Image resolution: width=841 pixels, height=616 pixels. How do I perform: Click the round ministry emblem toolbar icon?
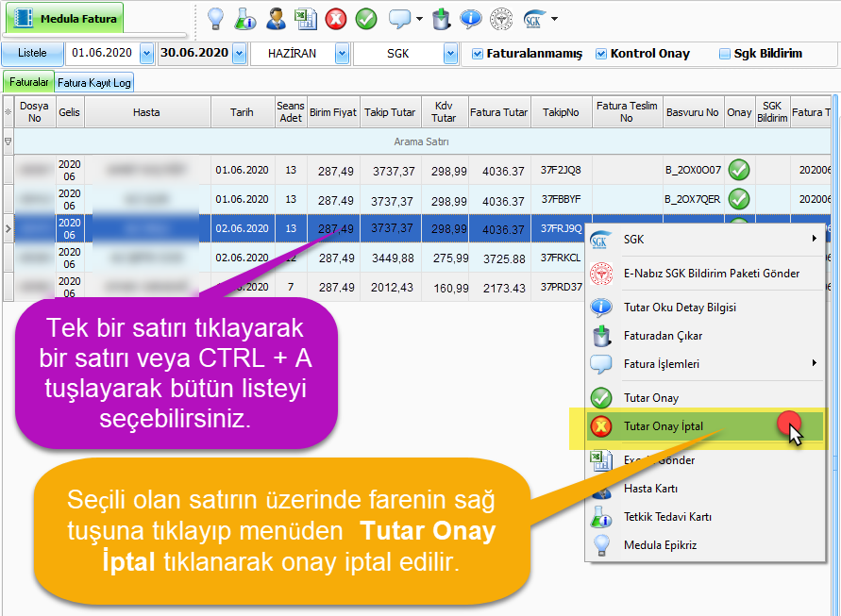click(501, 19)
